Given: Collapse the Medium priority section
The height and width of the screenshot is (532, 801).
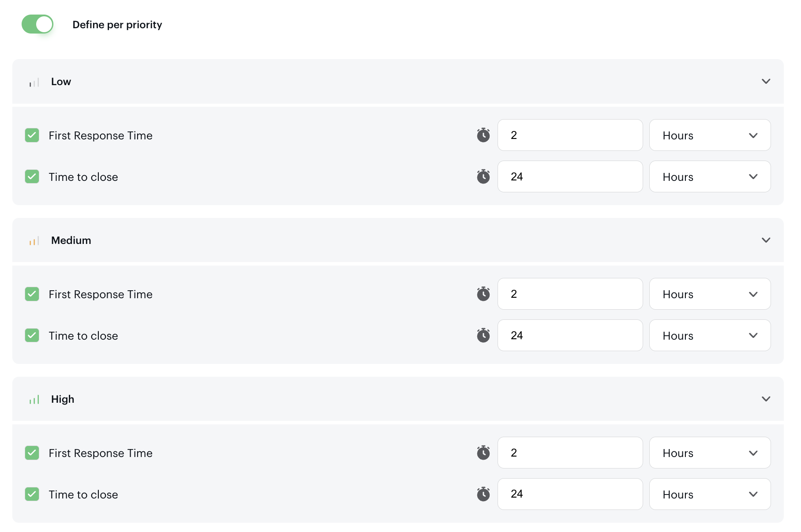Looking at the screenshot, I should [766, 240].
